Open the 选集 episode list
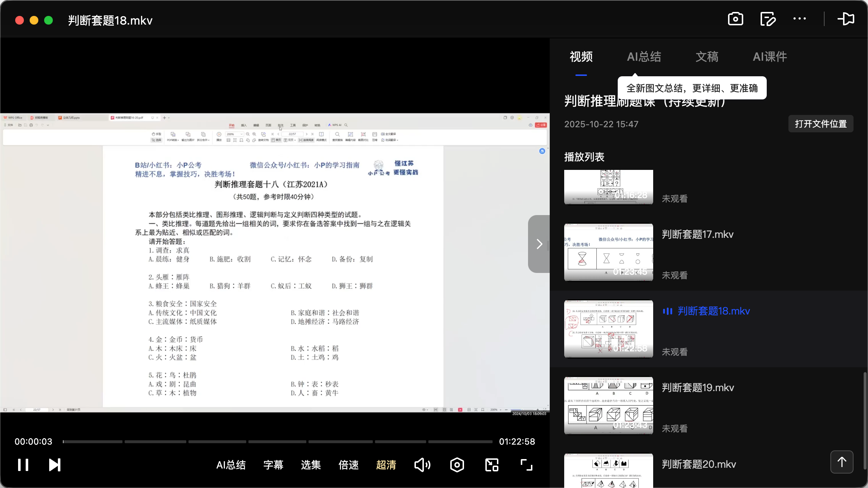The height and width of the screenshot is (488, 868). pos(310,465)
